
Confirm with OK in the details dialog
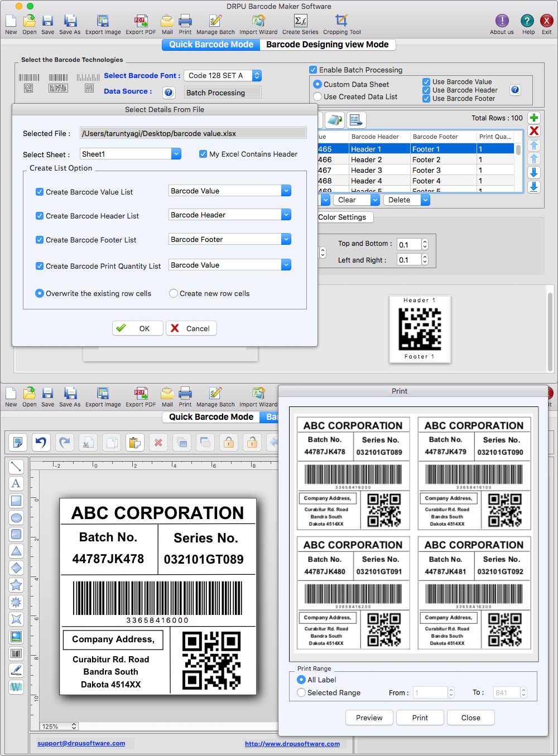tap(137, 328)
